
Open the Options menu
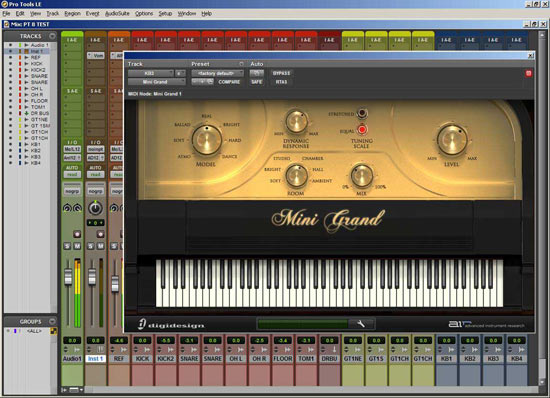[x=144, y=13]
